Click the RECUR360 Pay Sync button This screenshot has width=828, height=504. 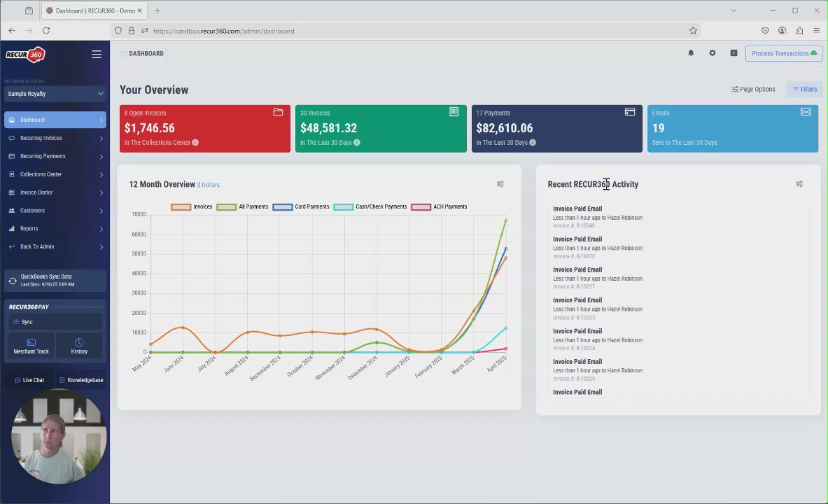point(55,322)
